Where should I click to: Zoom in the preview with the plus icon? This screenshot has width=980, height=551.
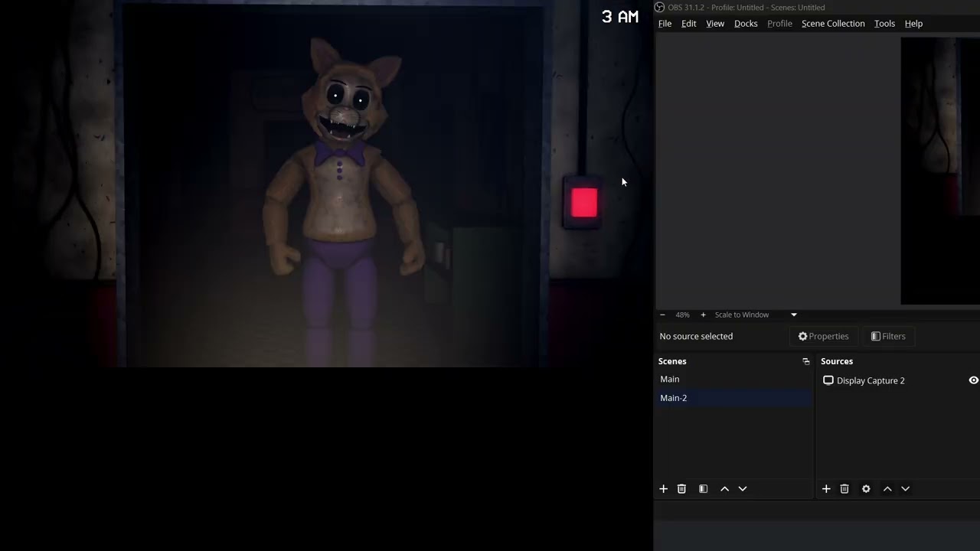pyautogui.click(x=703, y=315)
